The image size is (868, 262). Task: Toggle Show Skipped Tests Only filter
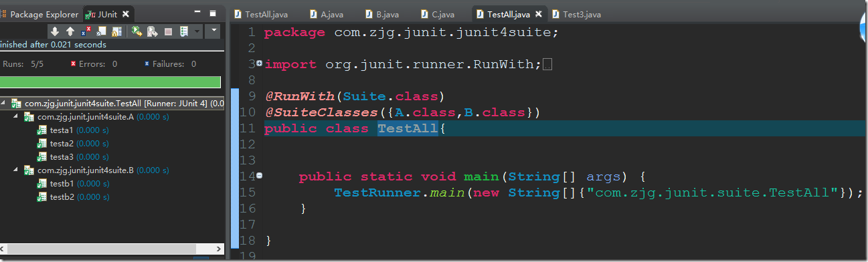click(101, 31)
